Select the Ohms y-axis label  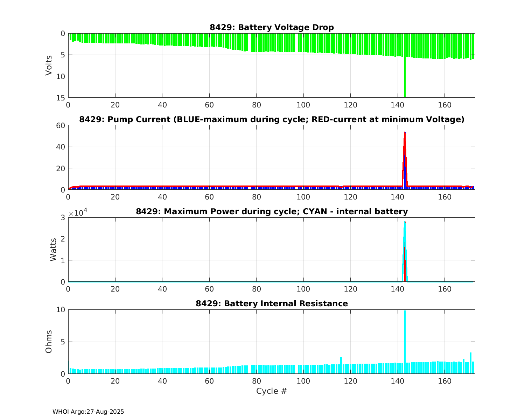point(49,341)
